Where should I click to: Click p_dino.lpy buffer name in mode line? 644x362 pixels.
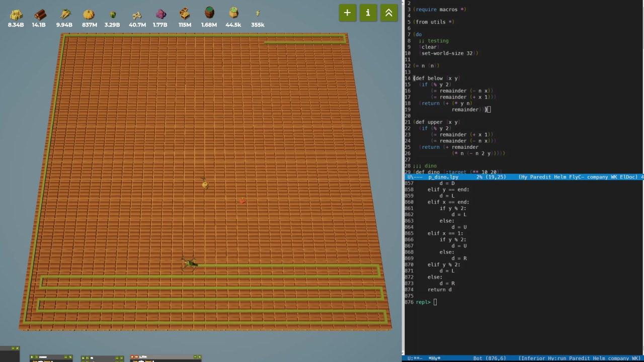443,177
